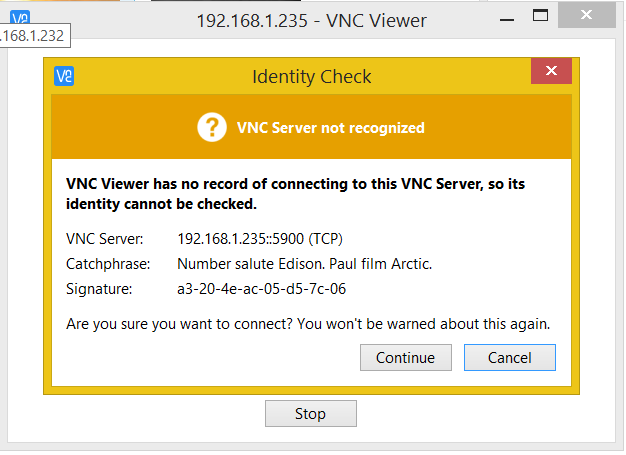Viewport: 626px width, 455px height.
Task: Click the Continue button
Action: (x=406, y=358)
